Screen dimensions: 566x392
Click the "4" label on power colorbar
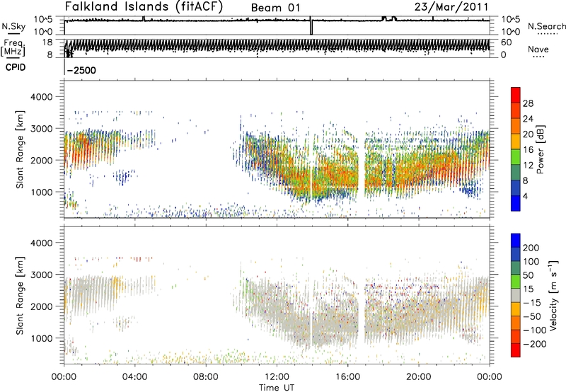point(525,196)
